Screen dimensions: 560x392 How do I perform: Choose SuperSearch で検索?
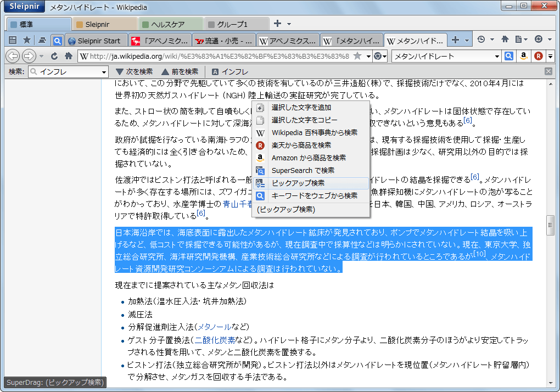click(x=311, y=171)
